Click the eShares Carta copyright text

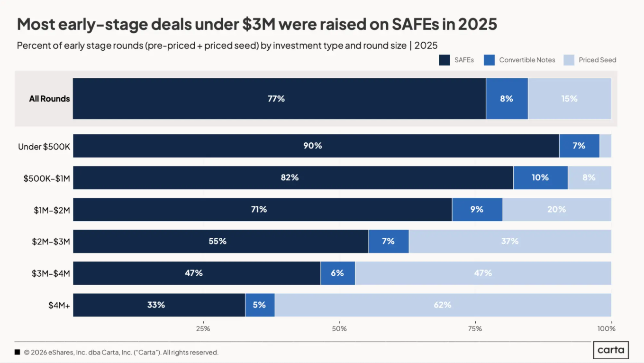click(x=121, y=353)
